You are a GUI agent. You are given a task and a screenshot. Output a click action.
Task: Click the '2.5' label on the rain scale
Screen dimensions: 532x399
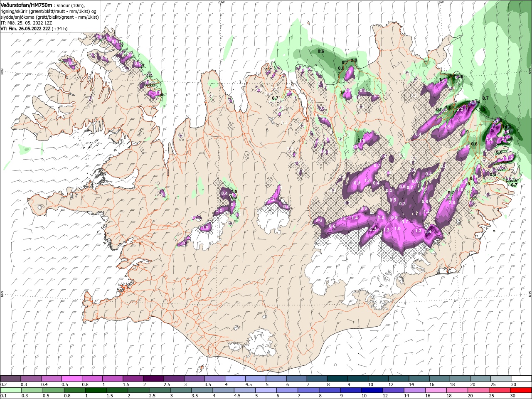coord(152,396)
